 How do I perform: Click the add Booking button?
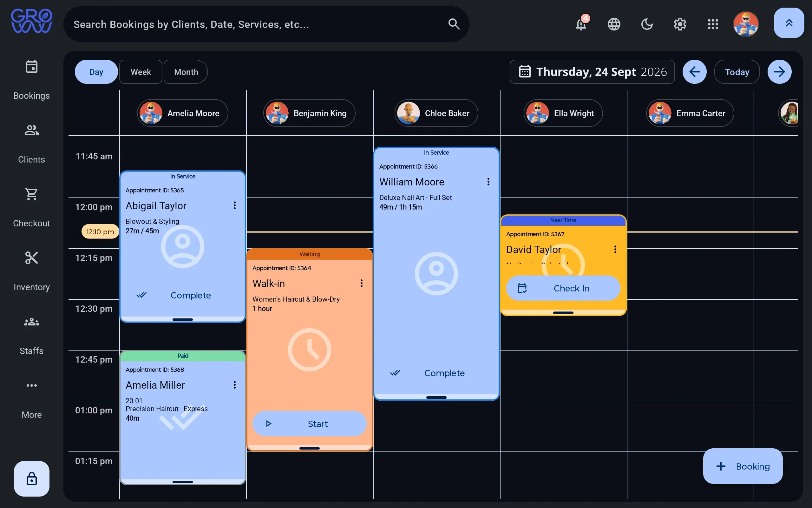(743, 466)
